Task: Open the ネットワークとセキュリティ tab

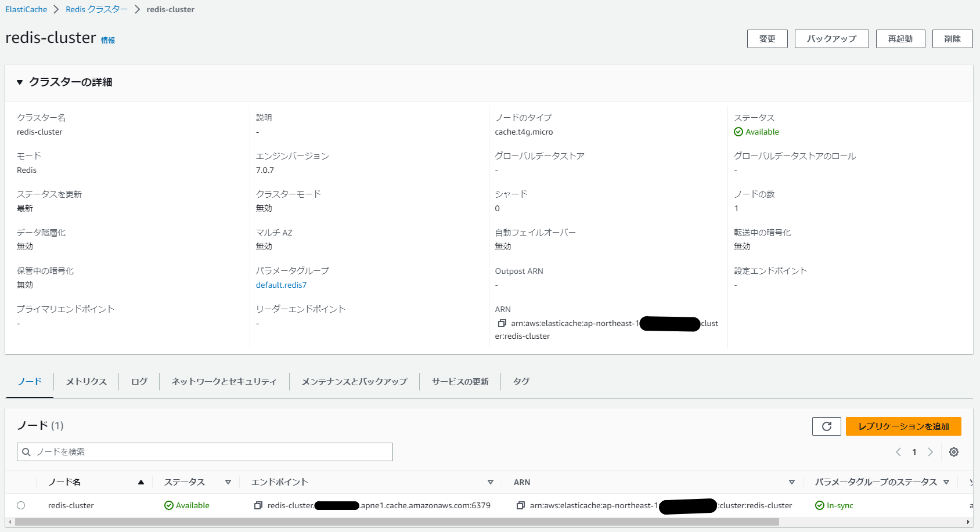Action: (223, 381)
